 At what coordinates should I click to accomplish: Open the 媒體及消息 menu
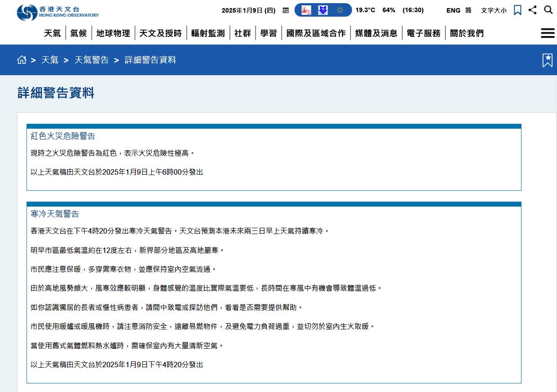[x=376, y=32]
